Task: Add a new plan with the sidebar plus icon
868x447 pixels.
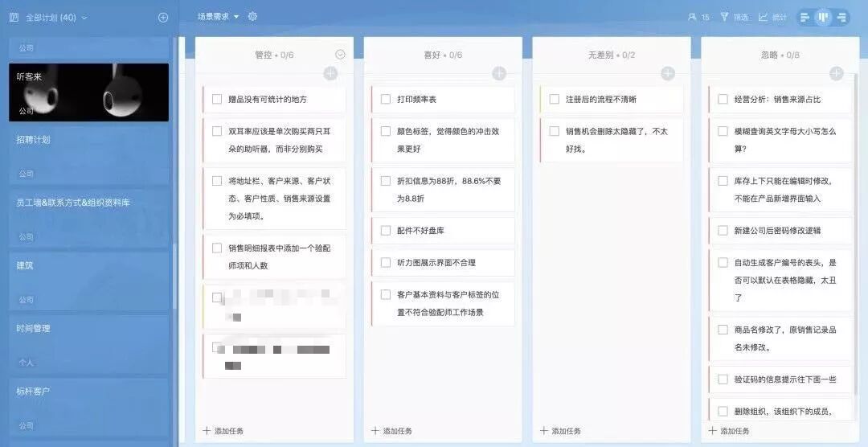Action: point(162,17)
